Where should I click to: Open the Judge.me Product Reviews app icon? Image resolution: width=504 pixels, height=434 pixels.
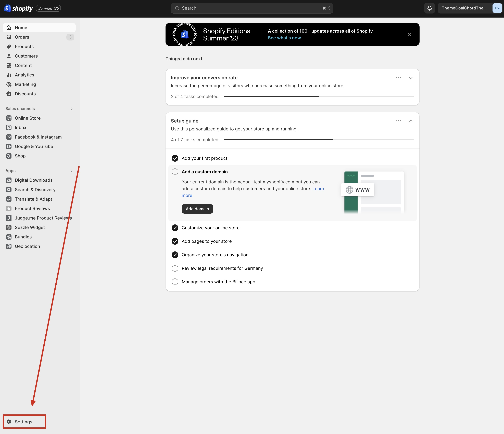click(x=9, y=218)
